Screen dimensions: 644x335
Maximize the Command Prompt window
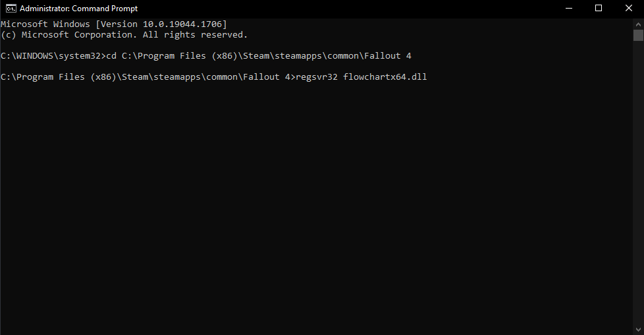[599, 9]
